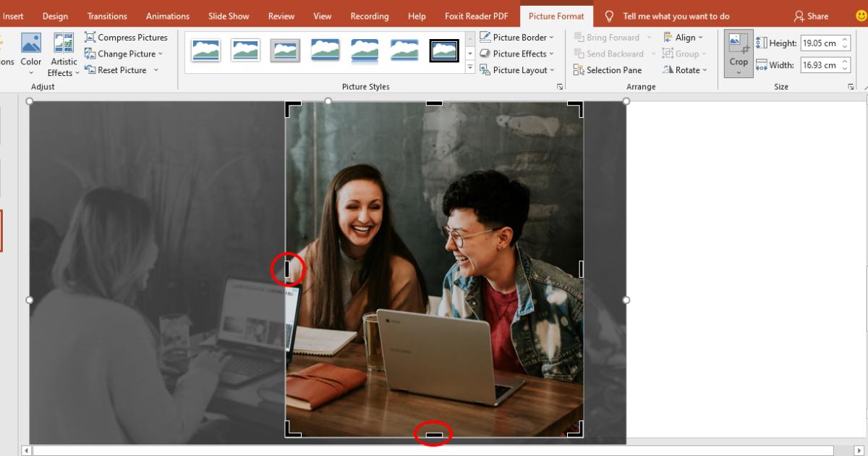Image resolution: width=868 pixels, height=456 pixels.
Task: Click the Height input field
Action: click(820, 43)
